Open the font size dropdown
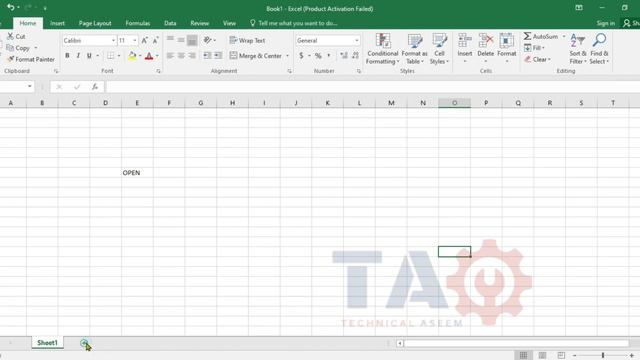 tap(135, 40)
